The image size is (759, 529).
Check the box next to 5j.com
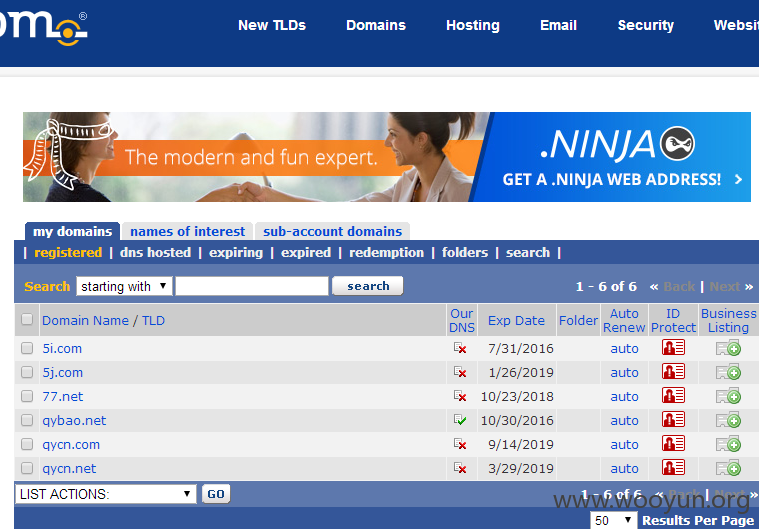(27, 372)
